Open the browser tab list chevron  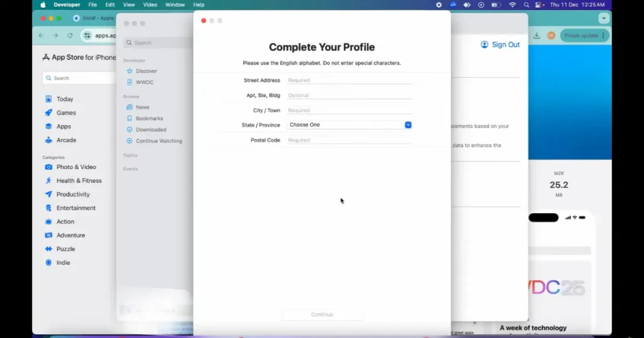[604, 18]
